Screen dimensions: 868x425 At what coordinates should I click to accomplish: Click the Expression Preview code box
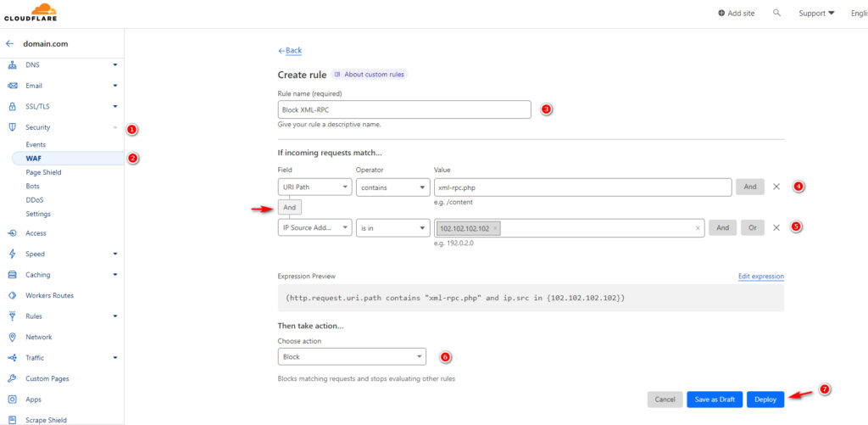point(531,298)
